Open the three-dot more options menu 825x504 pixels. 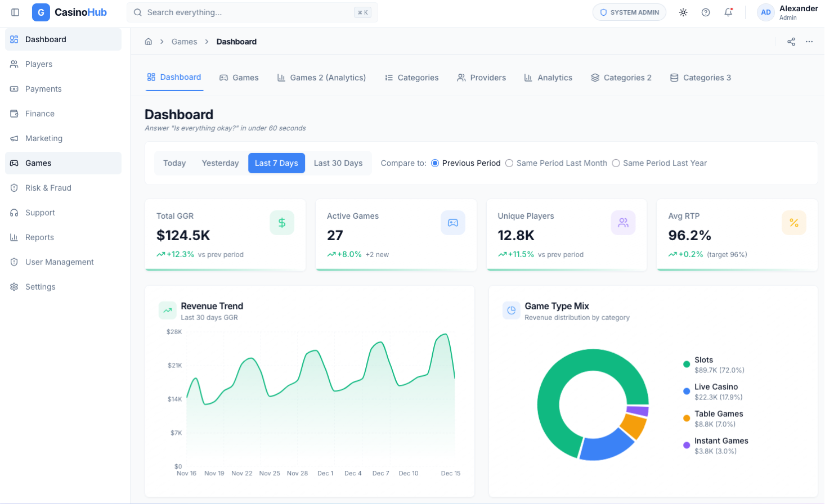coord(809,42)
